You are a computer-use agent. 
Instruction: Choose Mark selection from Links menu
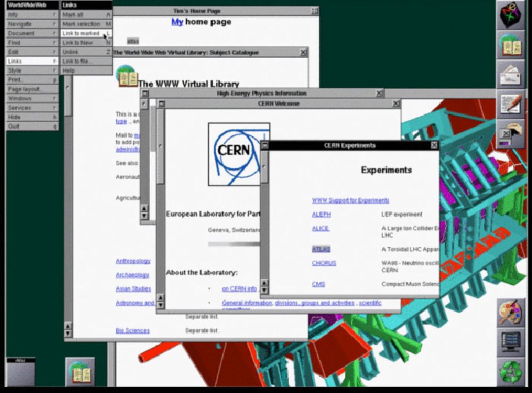tap(87, 24)
